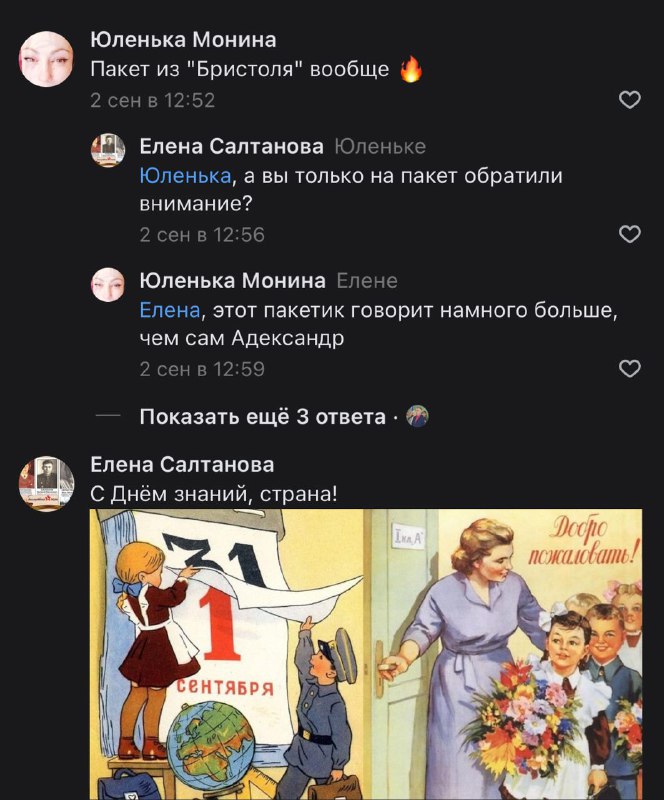Open the Елена Салтанова name above С Днём знаний

182,465
